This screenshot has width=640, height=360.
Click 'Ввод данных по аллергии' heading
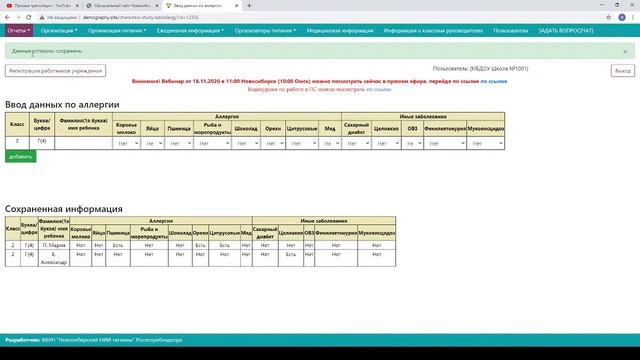click(62, 104)
